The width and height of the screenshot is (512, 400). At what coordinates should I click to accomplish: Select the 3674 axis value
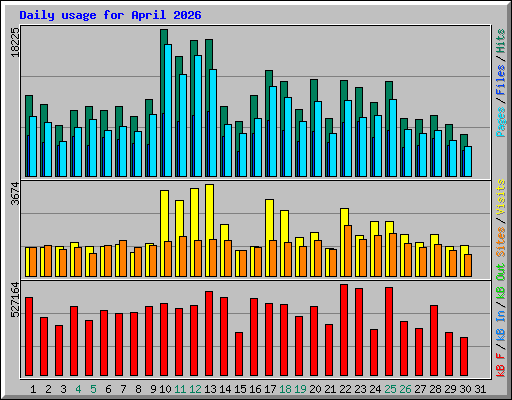tap(15, 193)
